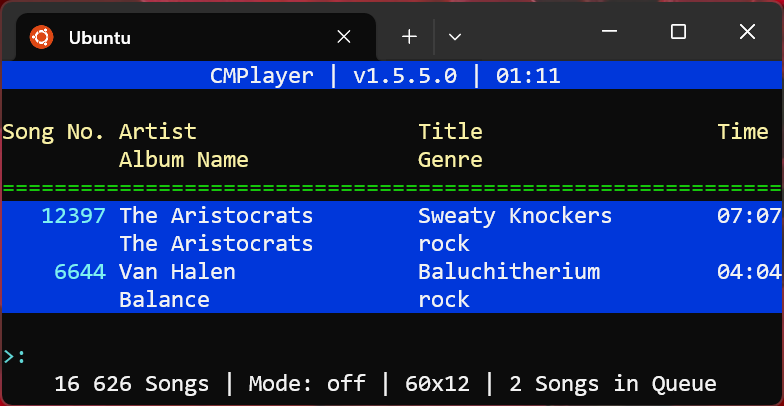Click the rock genre under Sweaty Knockers
This screenshot has height=406, width=784.
[x=444, y=244]
